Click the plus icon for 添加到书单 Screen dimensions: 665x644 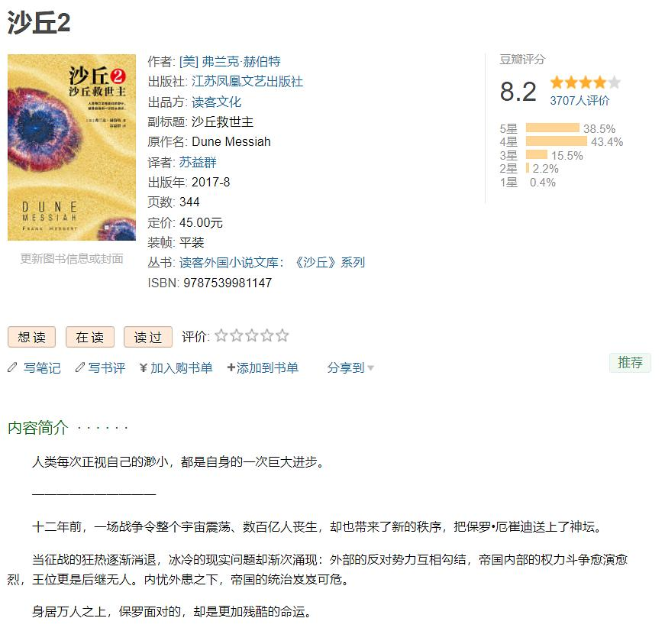231,367
